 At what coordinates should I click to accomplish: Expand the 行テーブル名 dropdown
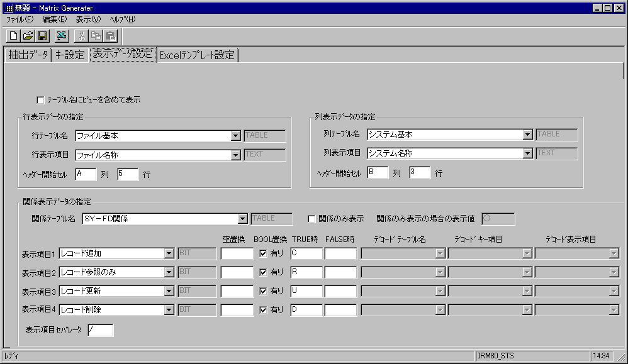(236, 135)
